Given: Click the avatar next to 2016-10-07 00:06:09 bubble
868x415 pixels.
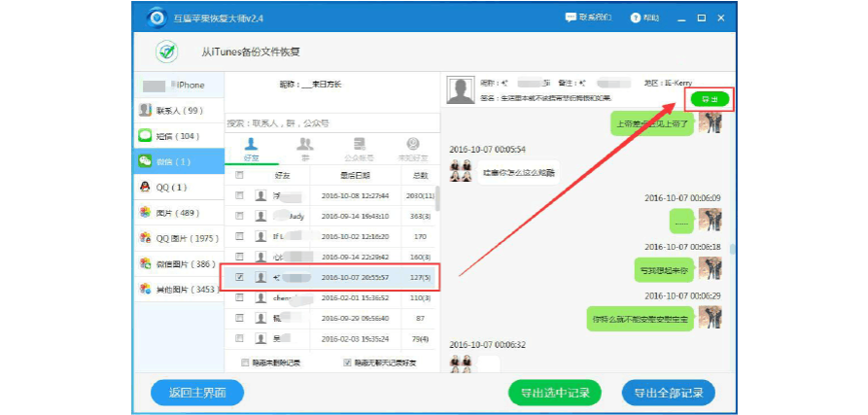Looking at the screenshot, I should 710,220.
